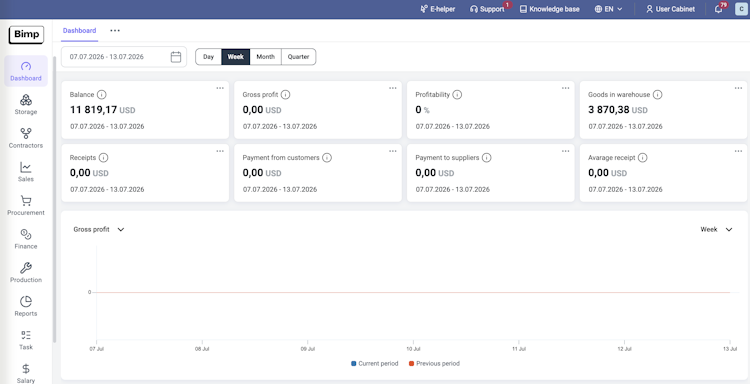
Task: Show Balance info tooltip icon
Action: coord(101,95)
